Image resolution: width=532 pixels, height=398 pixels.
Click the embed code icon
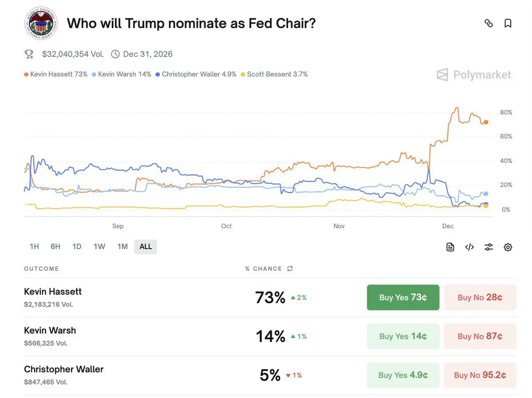point(469,247)
